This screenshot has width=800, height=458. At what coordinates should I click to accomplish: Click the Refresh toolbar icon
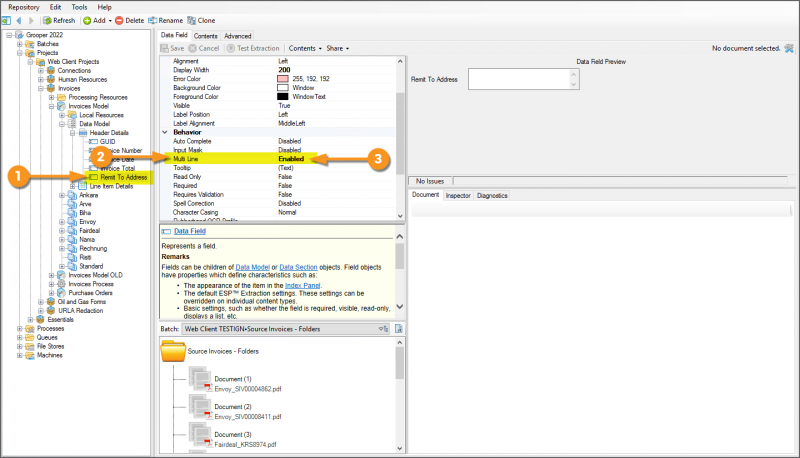(x=47, y=20)
